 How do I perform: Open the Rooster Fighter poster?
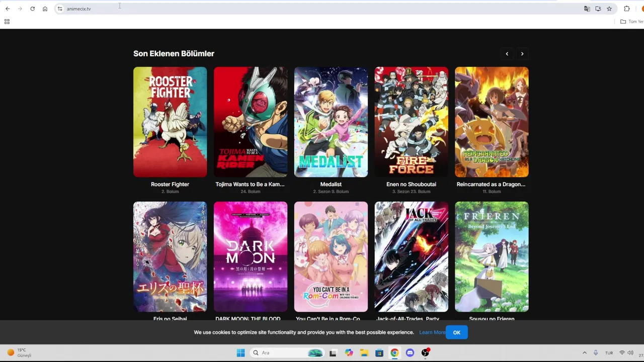coord(170,122)
